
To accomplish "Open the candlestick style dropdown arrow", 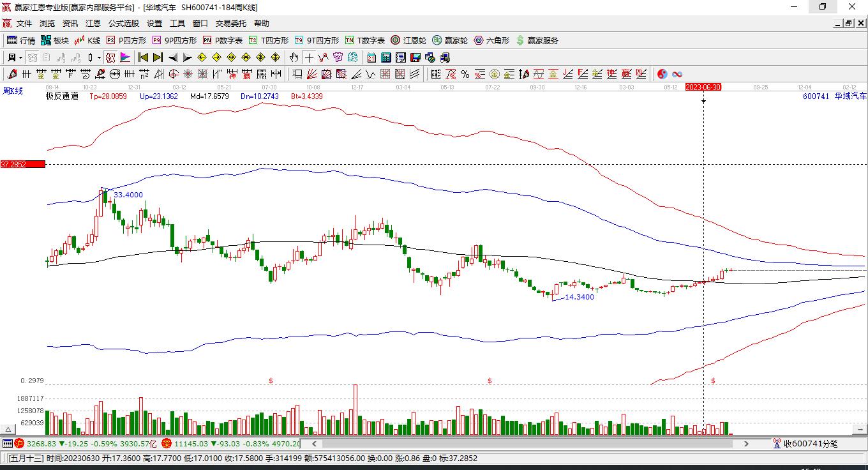I will (x=100, y=57).
